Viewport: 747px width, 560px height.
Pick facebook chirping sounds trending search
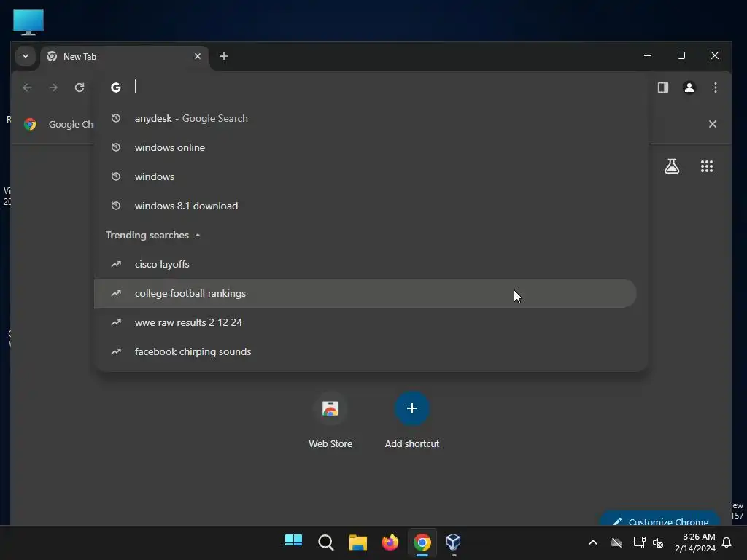[365, 351]
